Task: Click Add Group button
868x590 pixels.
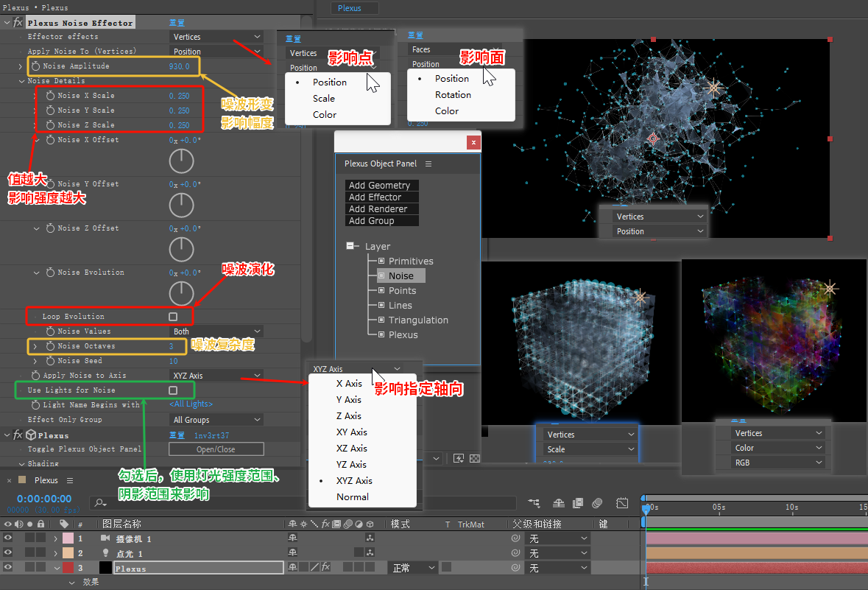Action: click(382, 220)
